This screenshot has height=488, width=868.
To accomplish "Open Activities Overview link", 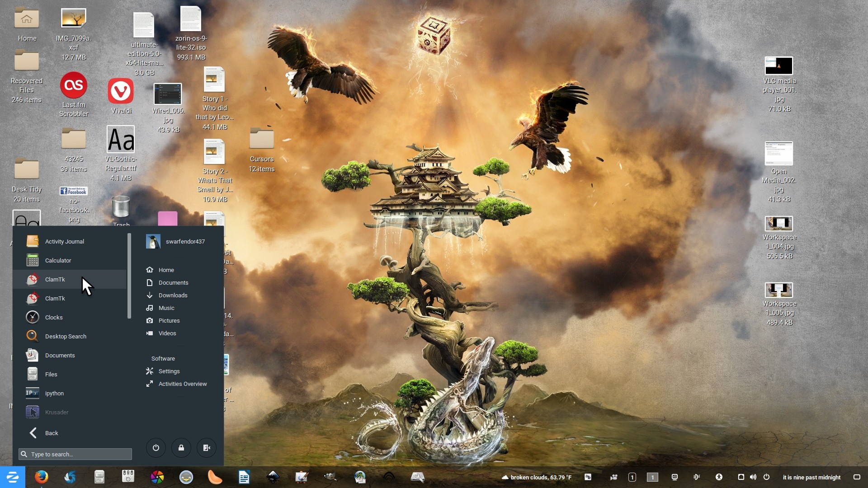I will 182,384.
